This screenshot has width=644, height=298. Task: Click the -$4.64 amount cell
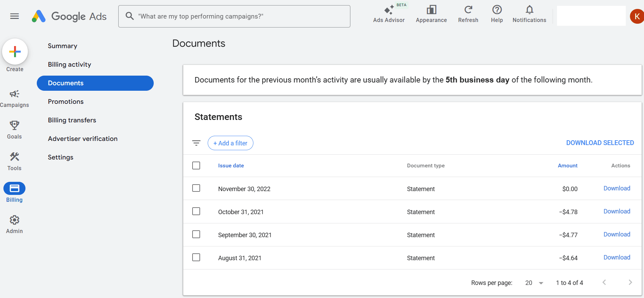pos(568,258)
